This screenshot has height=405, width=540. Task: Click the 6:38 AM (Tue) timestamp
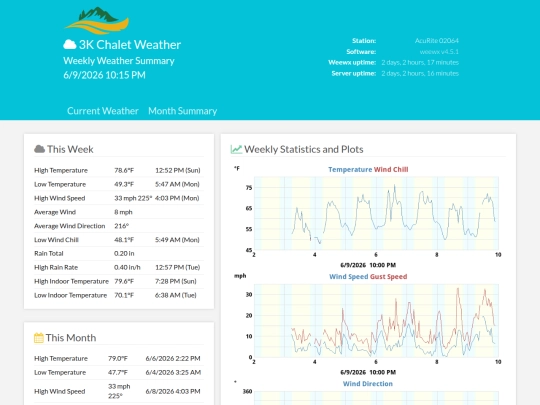(x=176, y=295)
